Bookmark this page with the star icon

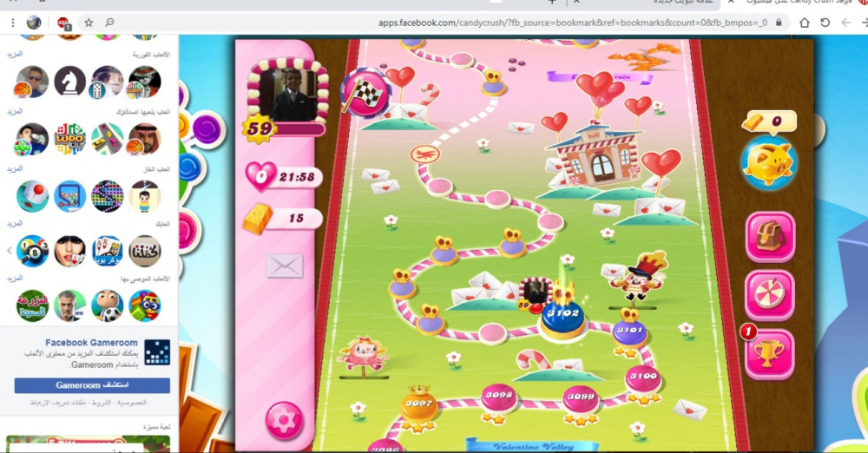tap(89, 23)
